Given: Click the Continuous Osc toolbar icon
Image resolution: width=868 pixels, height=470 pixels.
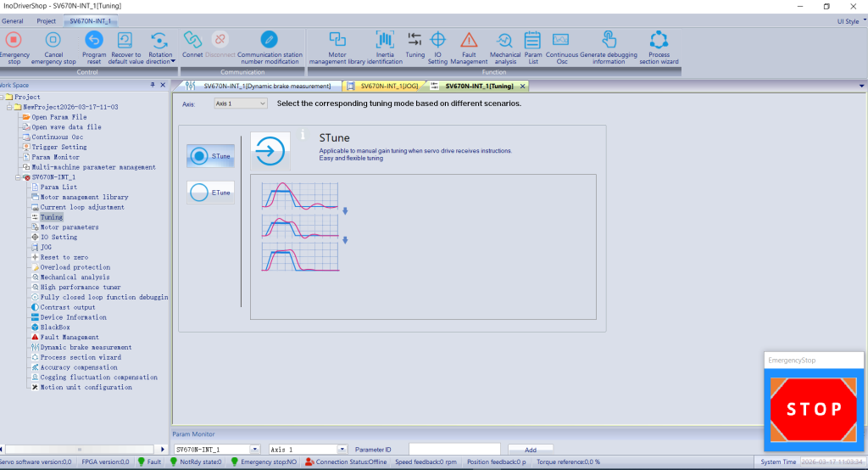Looking at the screenshot, I should point(561,40).
